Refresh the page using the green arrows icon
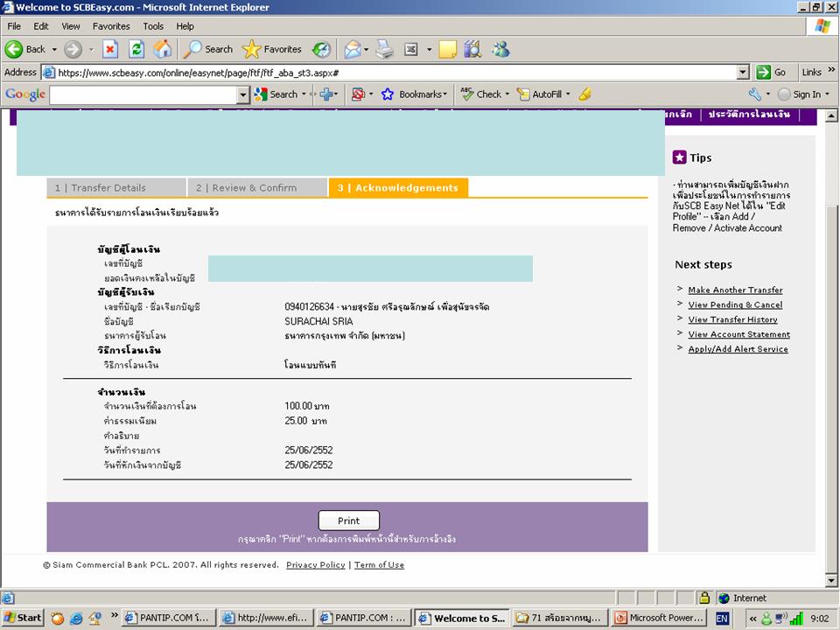The height and width of the screenshot is (630, 840). 137,49
